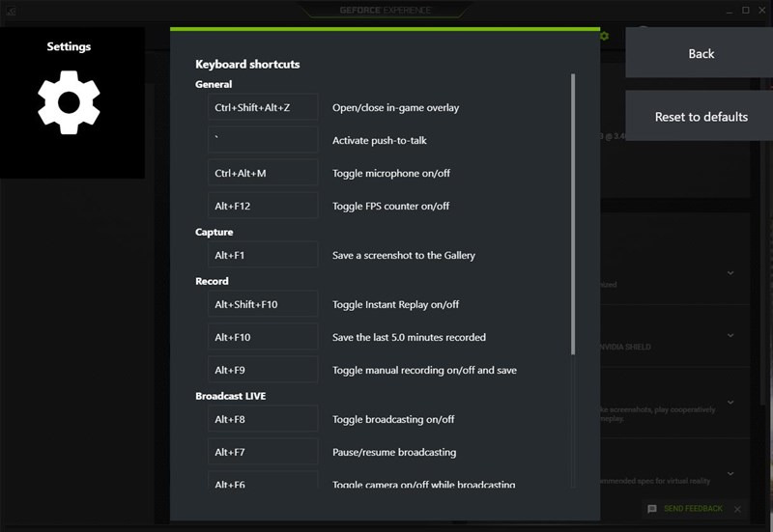Click the 'Capture' section heading
Image resolution: width=773 pixels, height=532 pixels.
[x=214, y=232]
